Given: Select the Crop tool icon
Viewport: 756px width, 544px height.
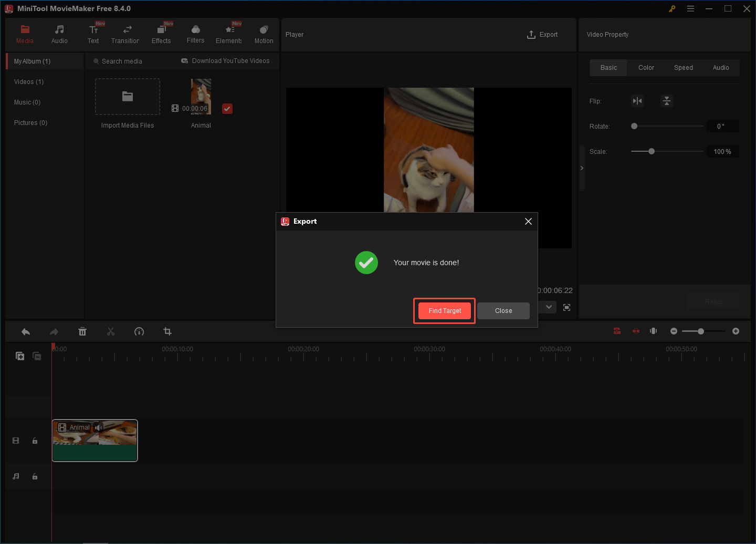Looking at the screenshot, I should click(x=167, y=331).
